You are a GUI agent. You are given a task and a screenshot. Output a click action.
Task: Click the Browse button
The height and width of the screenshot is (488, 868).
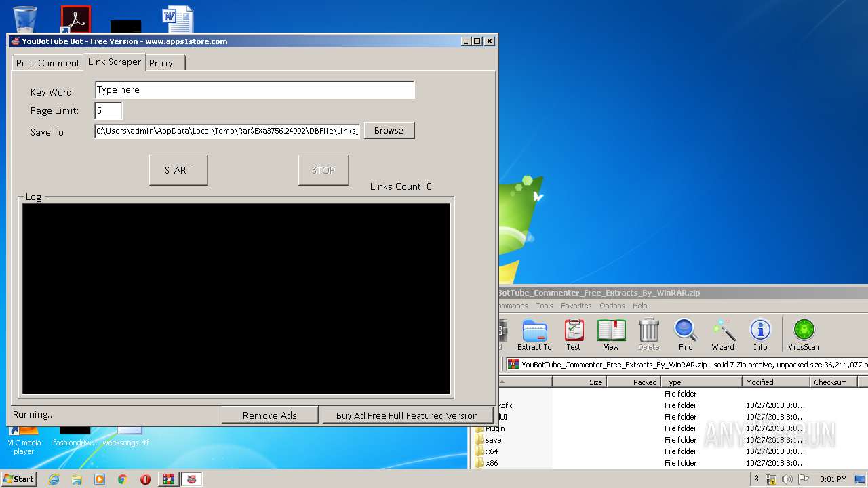389,130
